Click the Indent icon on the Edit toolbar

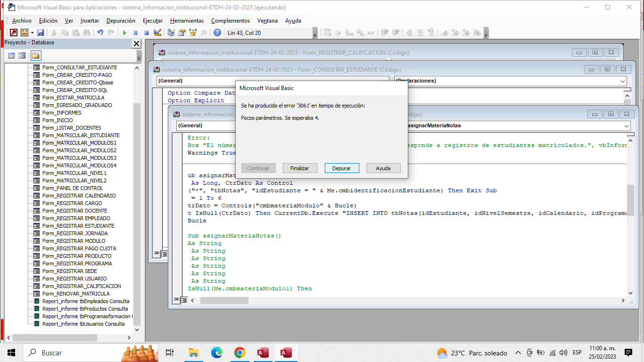pos(385,33)
